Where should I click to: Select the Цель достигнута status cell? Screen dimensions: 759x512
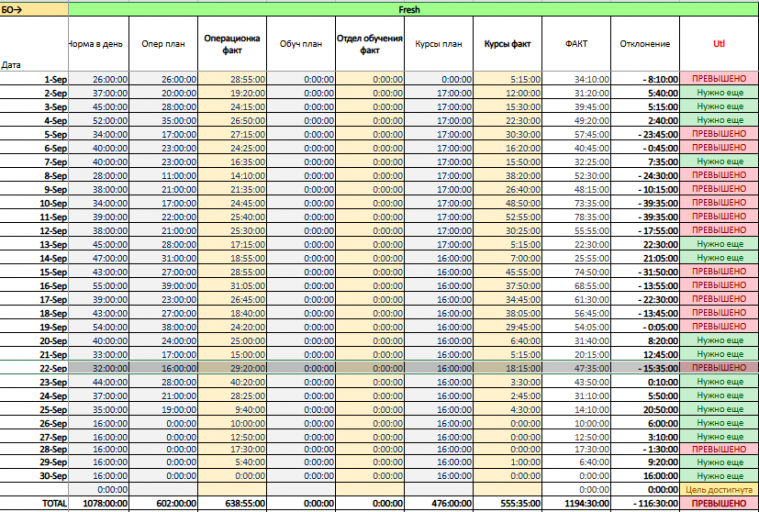[719, 489]
